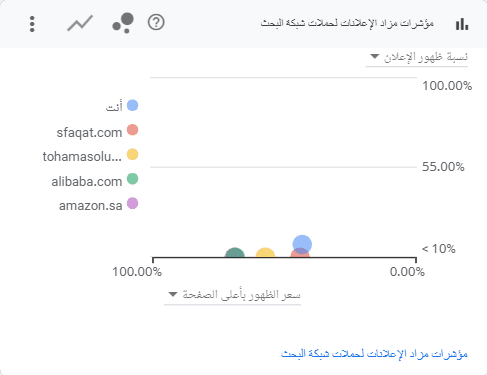487x375 pixels.
Task: Select the yellow tohamasolu... legend dot
Action: click(133, 154)
